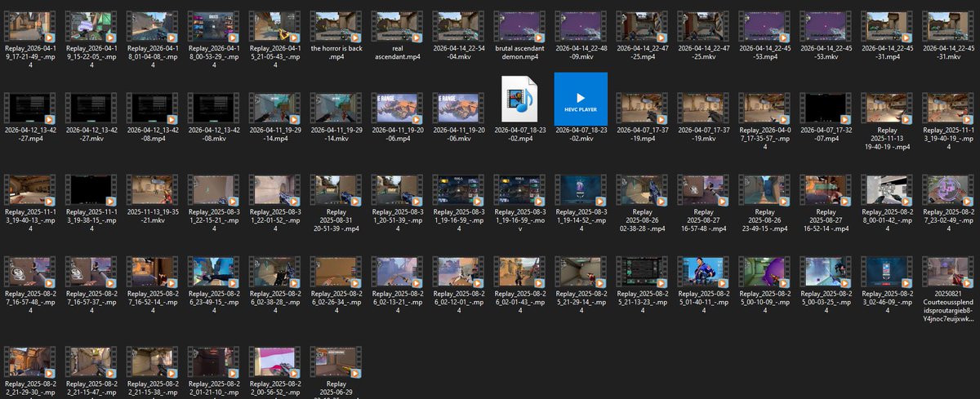Select thumbnail of Replay_2025-08-25_21-29-14_-.mp4
Viewport: 980px width, 399px height.
[x=581, y=272]
